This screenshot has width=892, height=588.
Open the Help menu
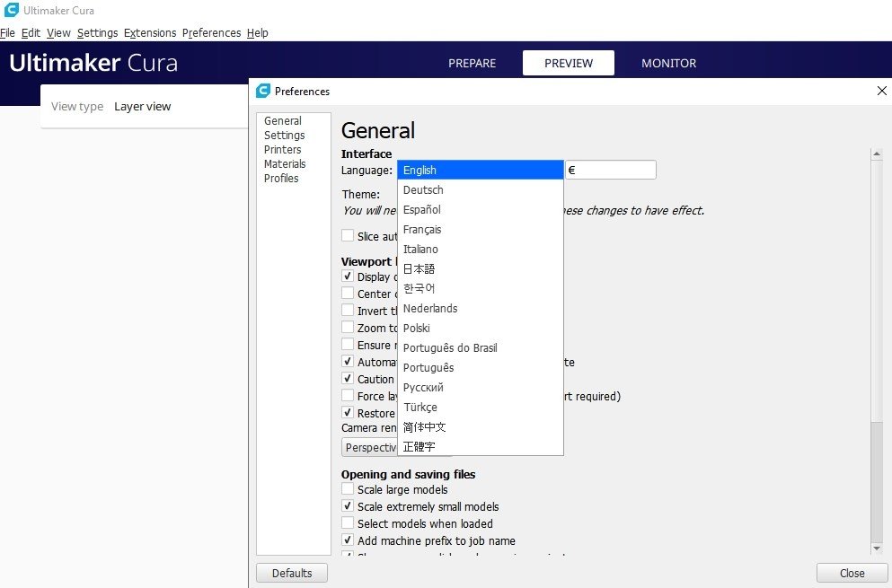tap(257, 33)
